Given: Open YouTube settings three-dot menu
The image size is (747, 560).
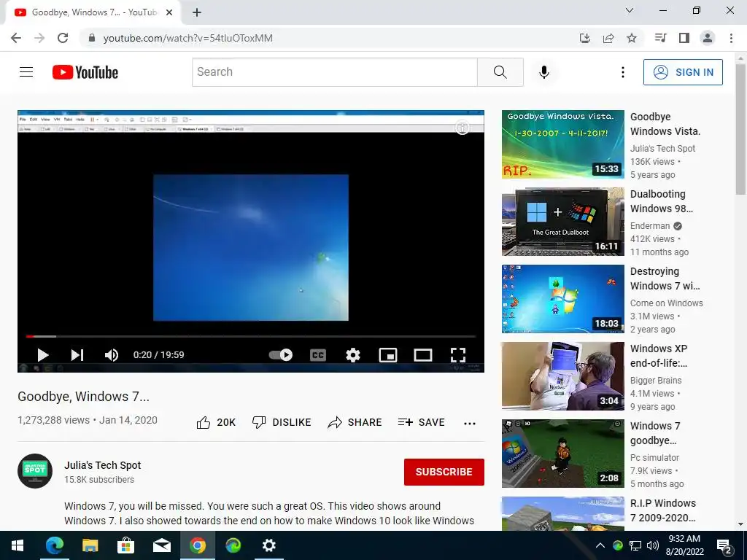Looking at the screenshot, I should click(623, 72).
